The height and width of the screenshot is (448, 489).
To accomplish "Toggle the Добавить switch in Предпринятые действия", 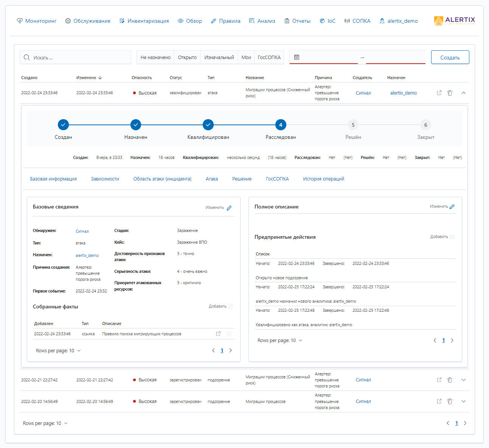I will (x=452, y=236).
